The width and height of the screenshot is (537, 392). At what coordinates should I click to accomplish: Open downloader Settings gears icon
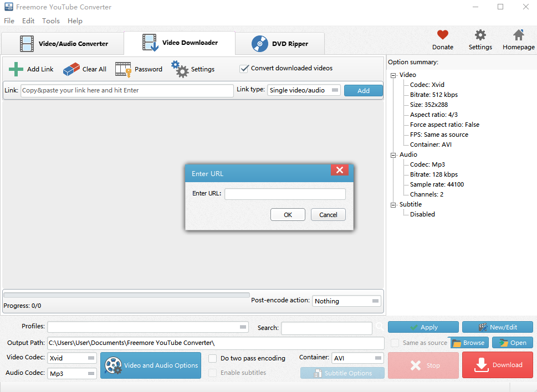pyautogui.click(x=180, y=69)
